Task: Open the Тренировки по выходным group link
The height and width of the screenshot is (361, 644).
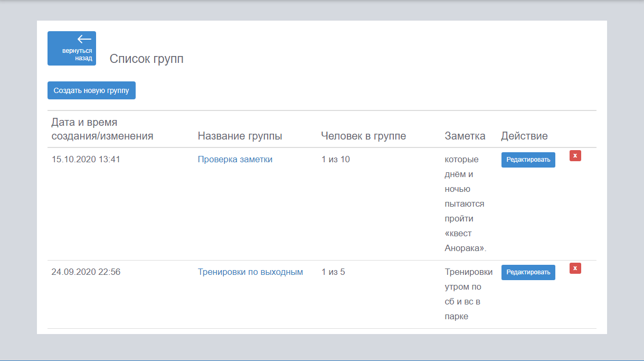Action: click(x=250, y=272)
